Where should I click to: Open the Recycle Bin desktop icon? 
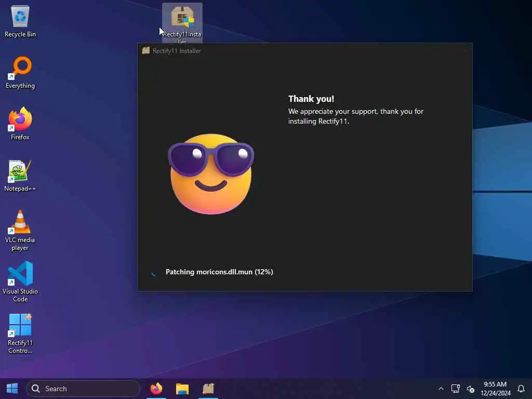coord(20,21)
